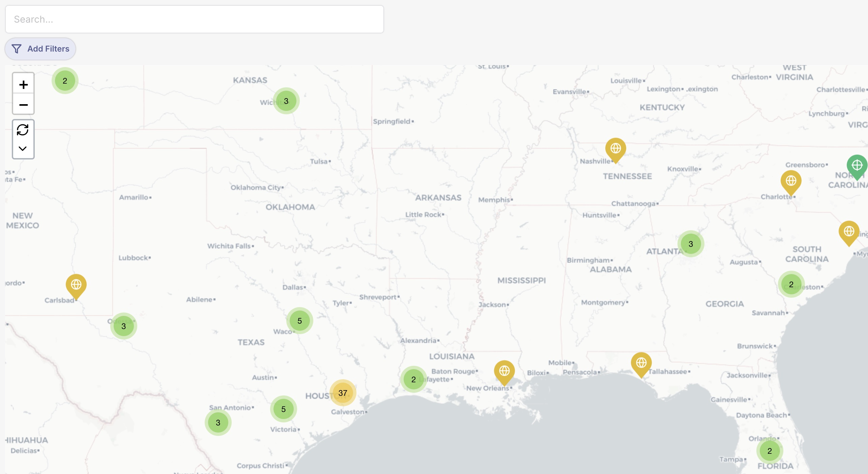The height and width of the screenshot is (474, 868).
Task: Select the yellow globe pin near Tallahassee
Action: pos(641,363)
